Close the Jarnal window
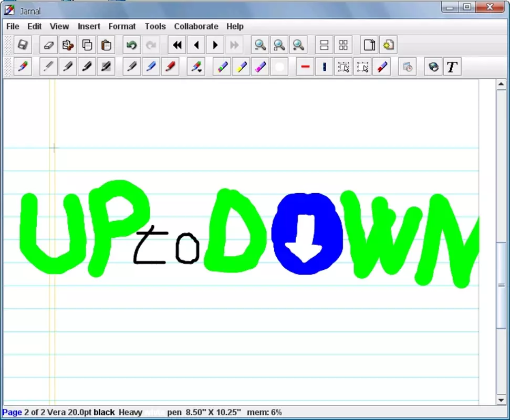 pos(490,7)
